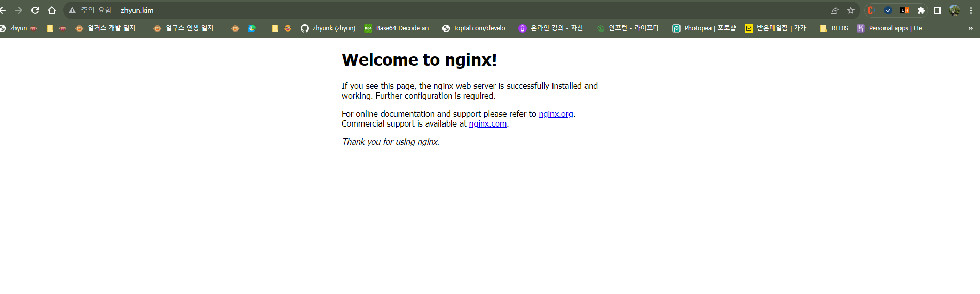Follow the nginx.org link
Viewport: 980px width, 294px height.
(556, 114)
